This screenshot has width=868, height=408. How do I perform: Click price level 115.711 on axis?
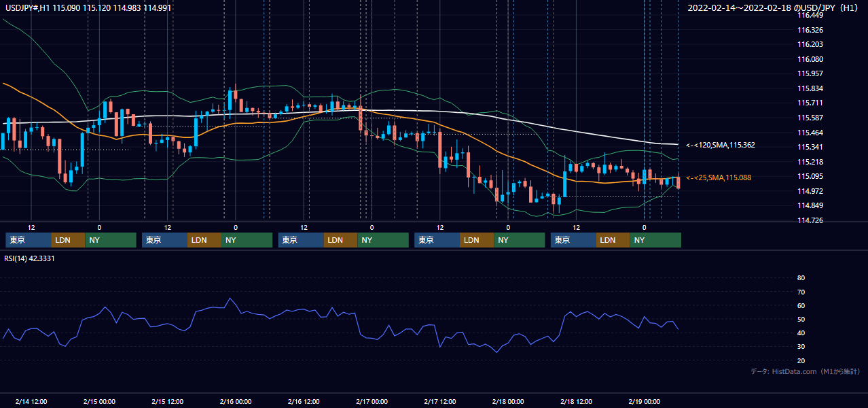tap(810, 103)
